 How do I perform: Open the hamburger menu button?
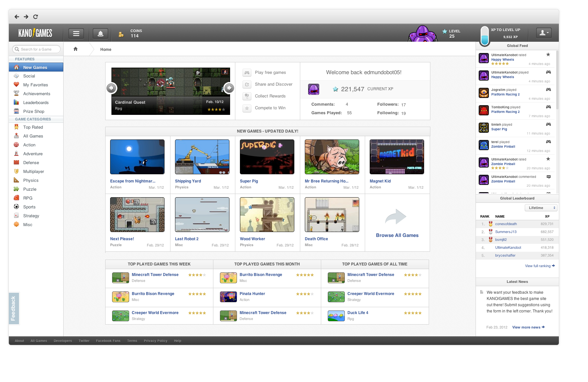coord(76,33)
